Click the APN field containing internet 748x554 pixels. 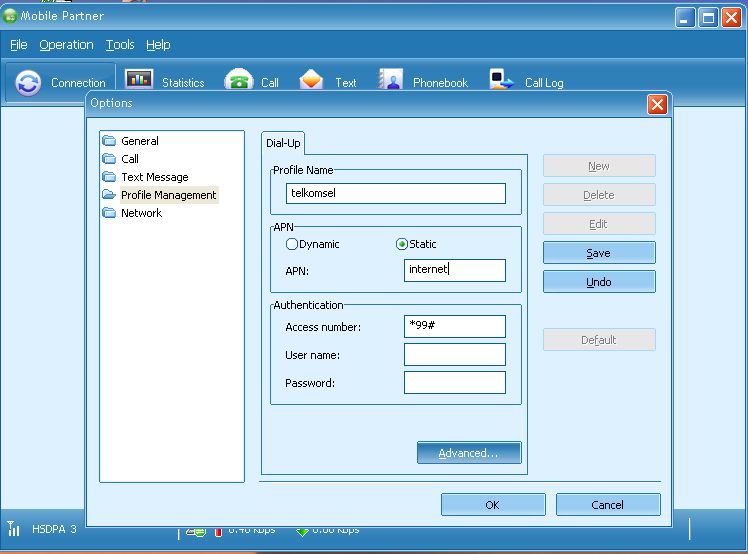click(x=455, y=270)
